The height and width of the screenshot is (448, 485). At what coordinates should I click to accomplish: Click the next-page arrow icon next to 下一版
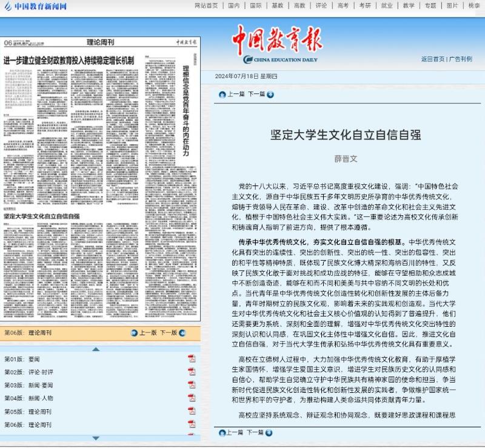(x=182, y=333)
